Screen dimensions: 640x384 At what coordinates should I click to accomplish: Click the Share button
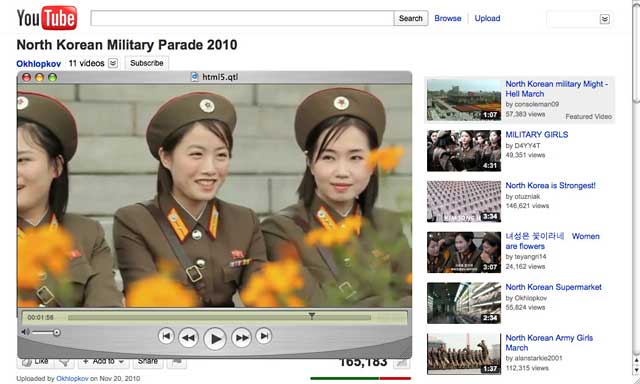point(147,362)
